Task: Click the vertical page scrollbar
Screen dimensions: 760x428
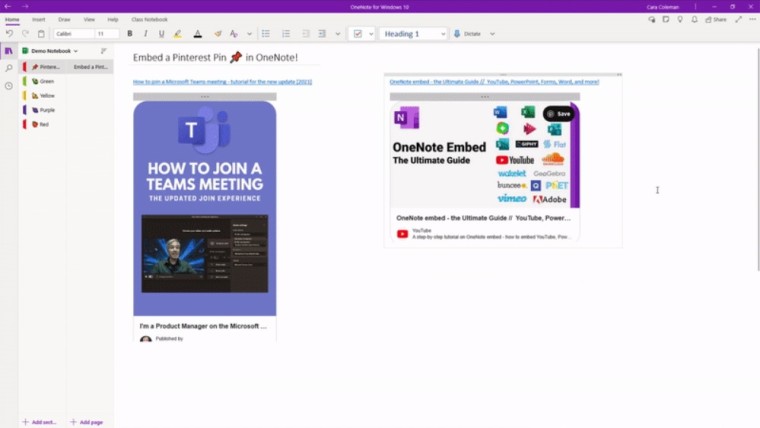Action: tap(758, 159)
